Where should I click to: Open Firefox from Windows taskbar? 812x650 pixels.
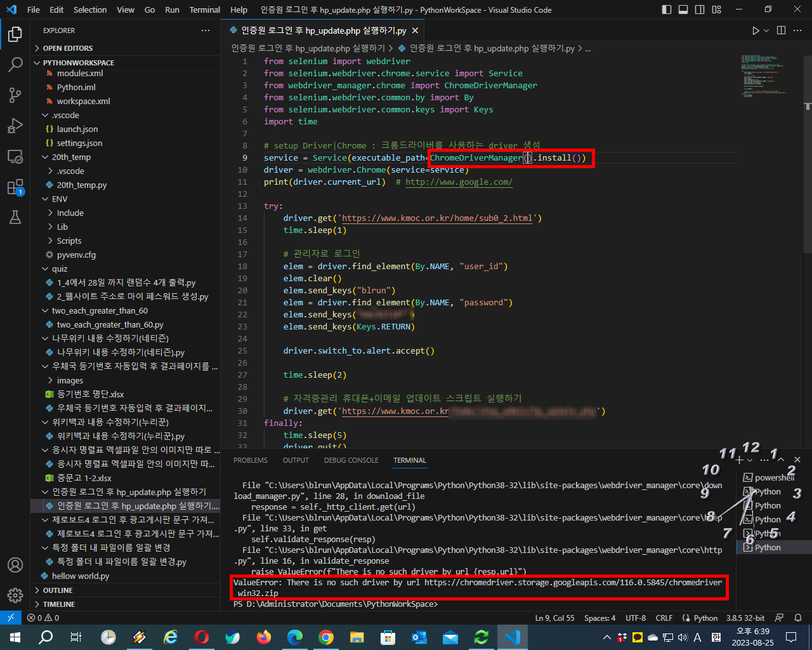pos(264,637)
